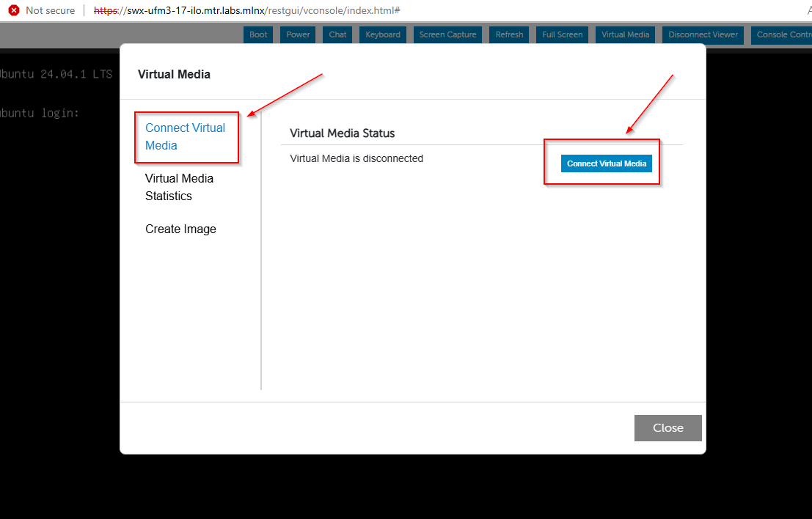Viewport: 812px width, 519px height.
Task: Click the URL in the address bar
Action: [x=246, y=10]
